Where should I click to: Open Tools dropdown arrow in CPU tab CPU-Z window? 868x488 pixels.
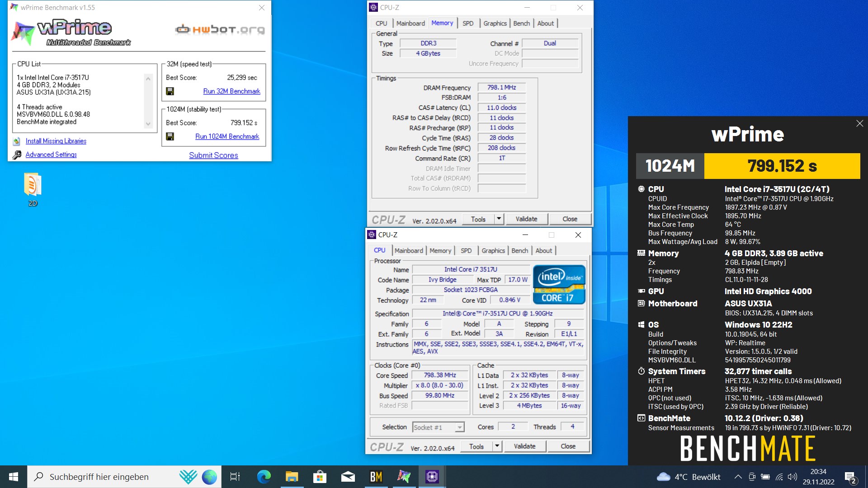pyautogui.click(x=497, y=446)
